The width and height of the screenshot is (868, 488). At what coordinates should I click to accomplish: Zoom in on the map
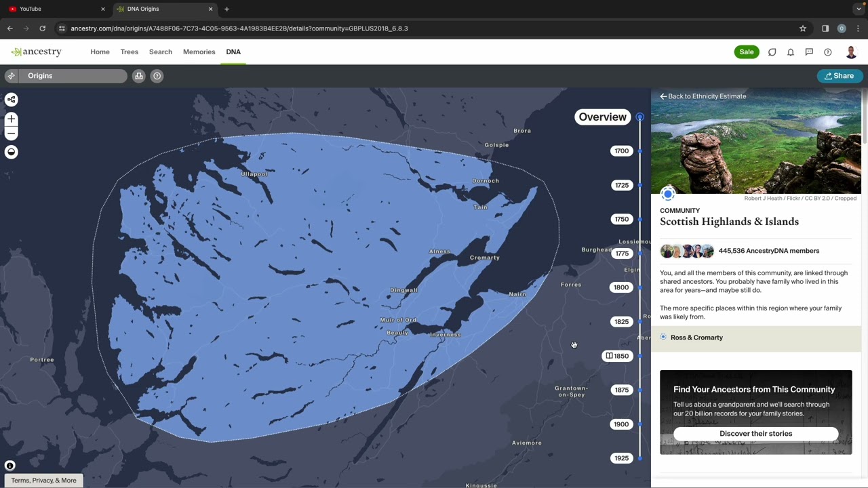(x=11, y=119)
